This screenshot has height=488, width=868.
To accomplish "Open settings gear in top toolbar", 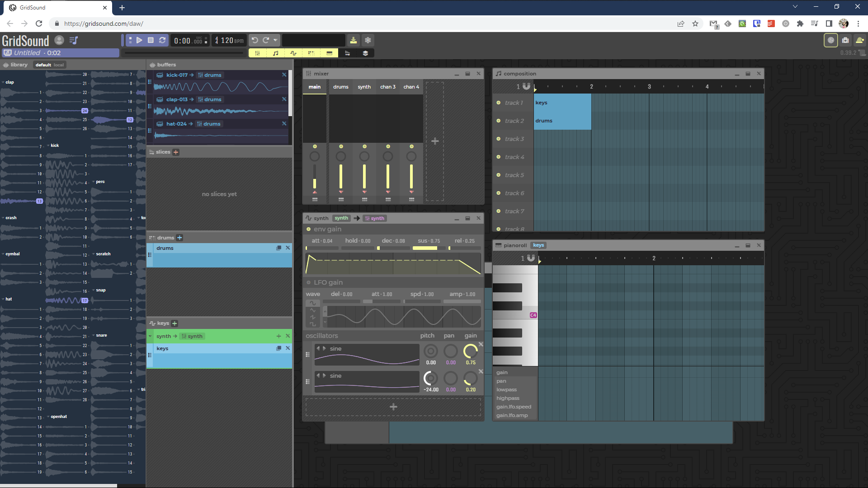I will [x=368, y=40].
